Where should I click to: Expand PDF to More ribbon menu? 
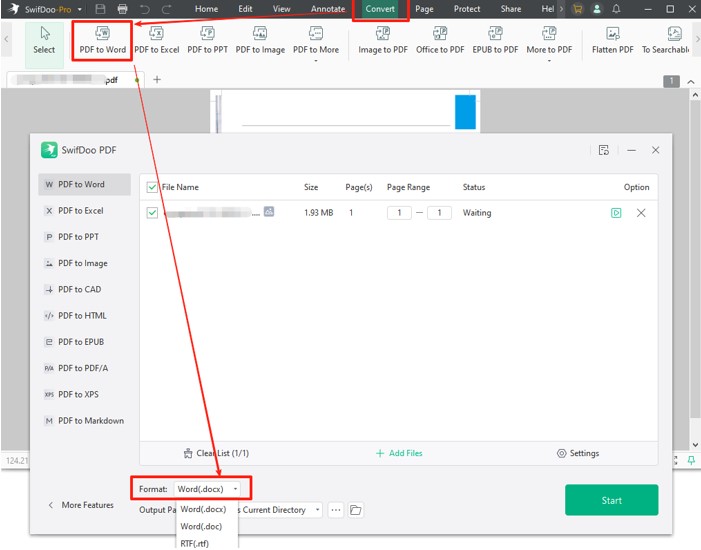[316, 42]
